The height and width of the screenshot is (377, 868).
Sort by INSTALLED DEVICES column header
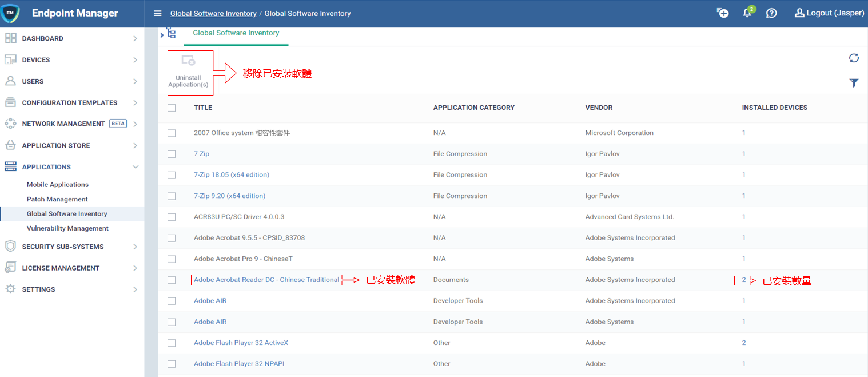coord(775,108)
